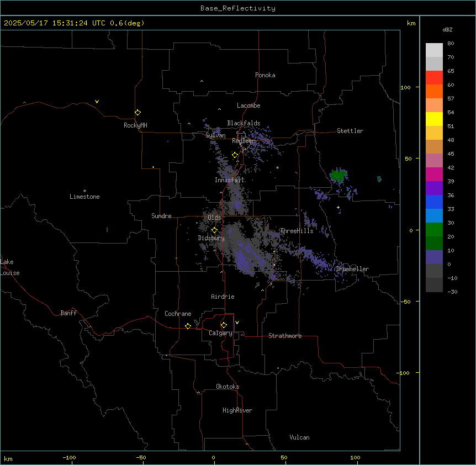Screen dimensions: 476x465
Task: Click the yellow diamond marker near Cochrane
Action: point(188,326)
